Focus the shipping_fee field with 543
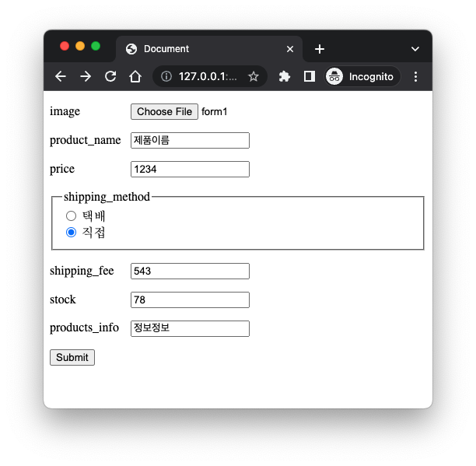The image size is (476, 466). click(x=190, y=271)
